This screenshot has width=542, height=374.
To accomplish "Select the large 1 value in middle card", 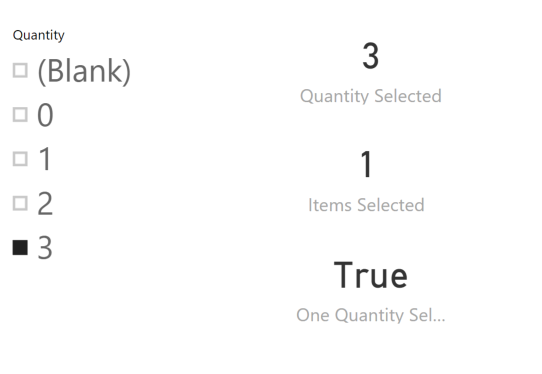I will 366,165.
